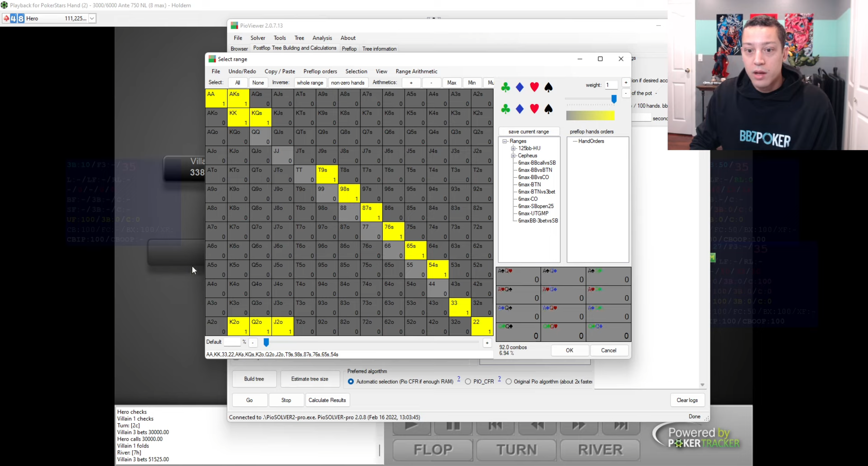Click the Calculate Results button
This screenshot has width=868, height=466.
(327, 400)
